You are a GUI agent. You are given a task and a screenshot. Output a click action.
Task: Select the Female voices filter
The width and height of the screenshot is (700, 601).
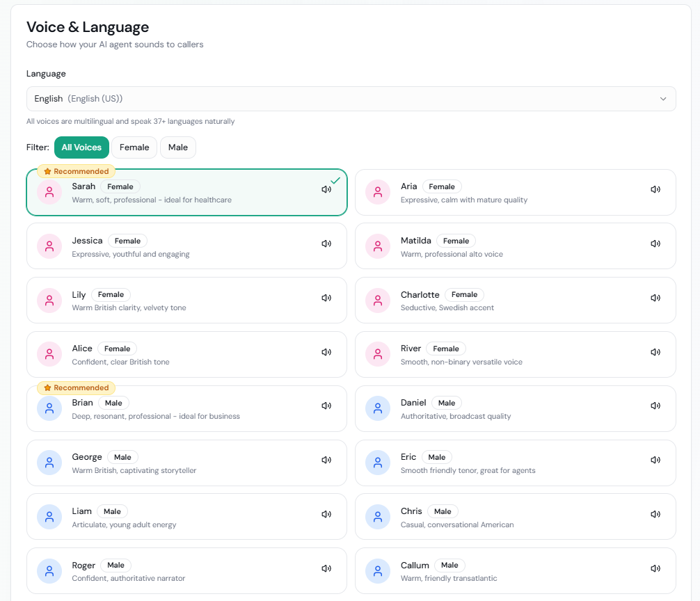point(134,147)
